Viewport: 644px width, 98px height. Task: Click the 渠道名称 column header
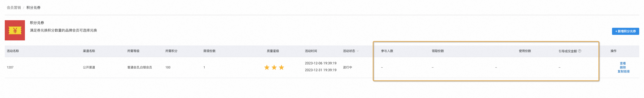tap(89, 51)
